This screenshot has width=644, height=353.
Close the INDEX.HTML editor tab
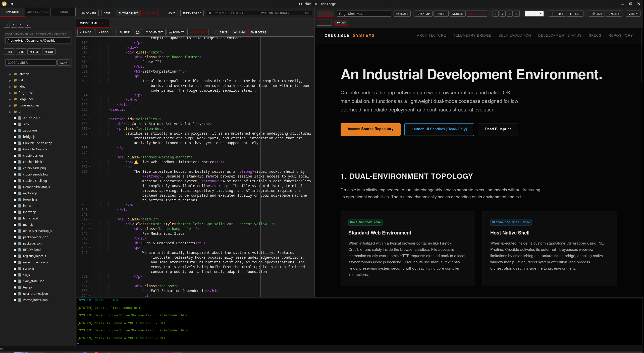(102, 23)
